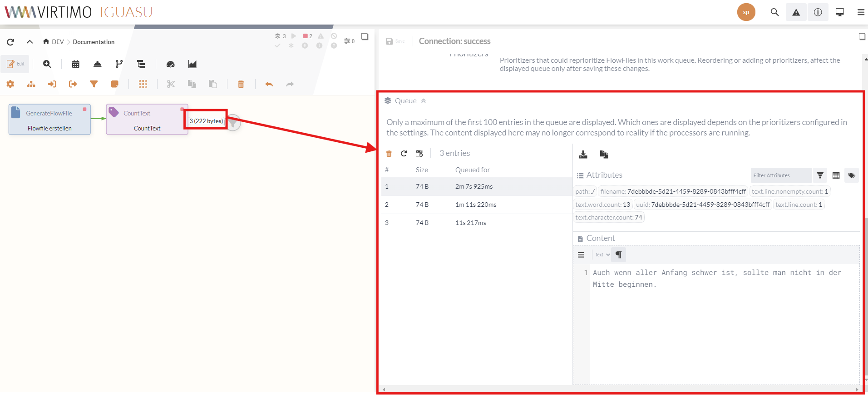
Task: Click the orange trash icon in diagram toolbar
Action: tap(241, 84)
